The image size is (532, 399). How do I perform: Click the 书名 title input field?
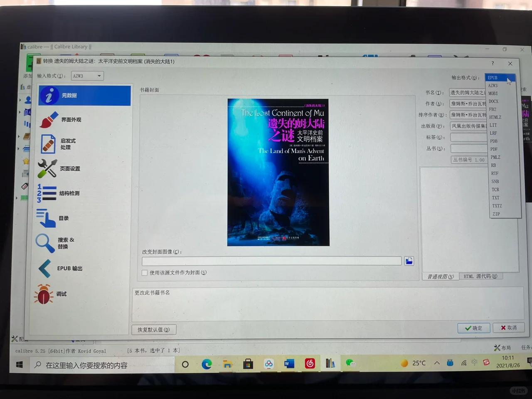(x=468, y=93)
